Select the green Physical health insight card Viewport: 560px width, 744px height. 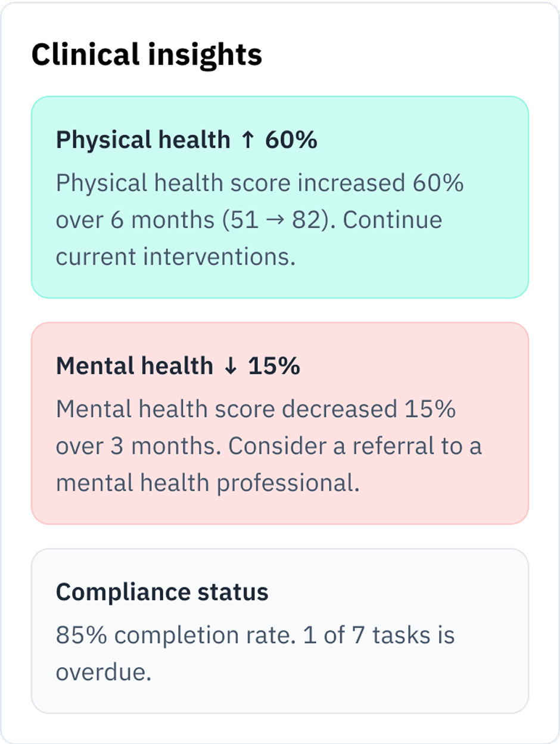click(280, 197)
